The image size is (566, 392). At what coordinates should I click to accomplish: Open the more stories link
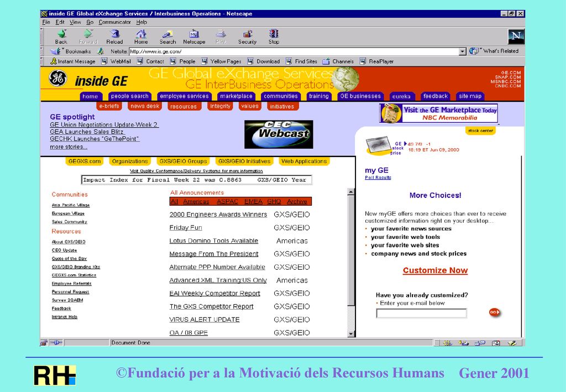pos(69,147)
